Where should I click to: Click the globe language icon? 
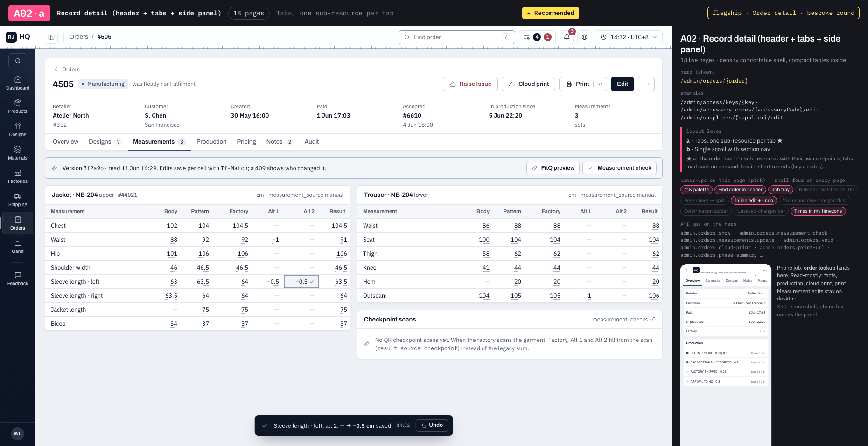click(x=584, y=37)
